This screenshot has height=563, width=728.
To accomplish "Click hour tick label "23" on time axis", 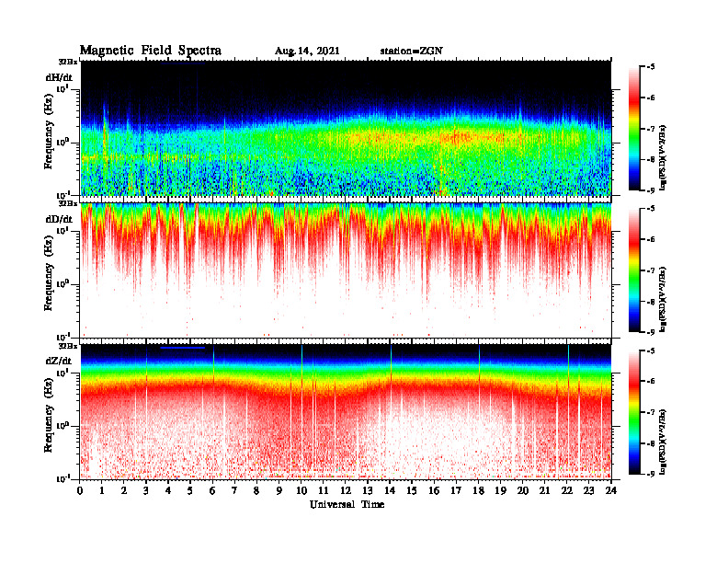I will pyautogui.click(x=588, y=491).
